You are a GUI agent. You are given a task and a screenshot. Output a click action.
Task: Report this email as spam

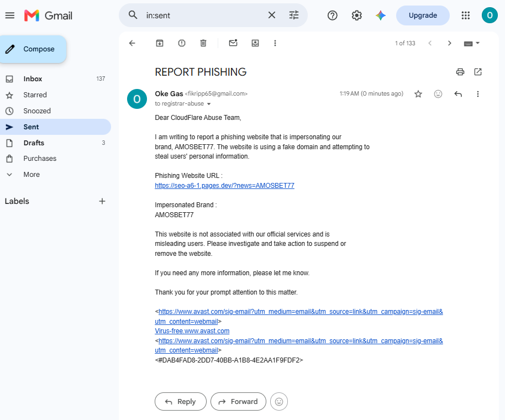pyautogui.click(x=182, y=43)
